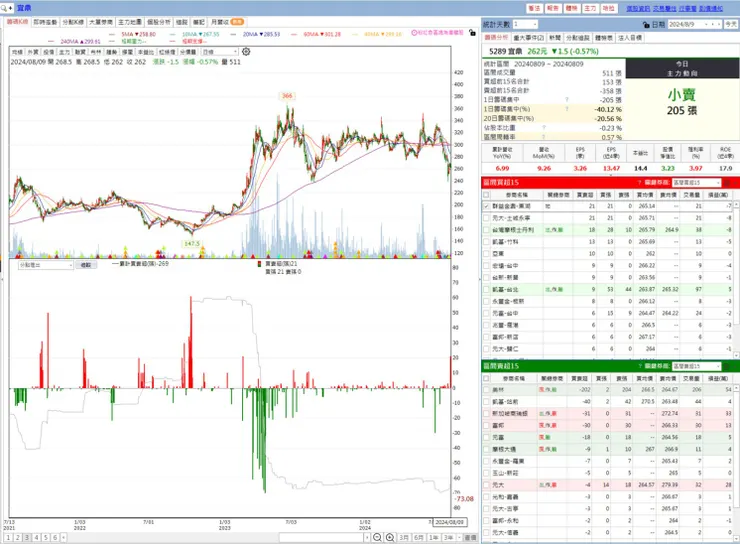The width and height of the screenshot is (740, 544).
Task: Open key broker dropdown in green sell-side header
Action: 697,366
